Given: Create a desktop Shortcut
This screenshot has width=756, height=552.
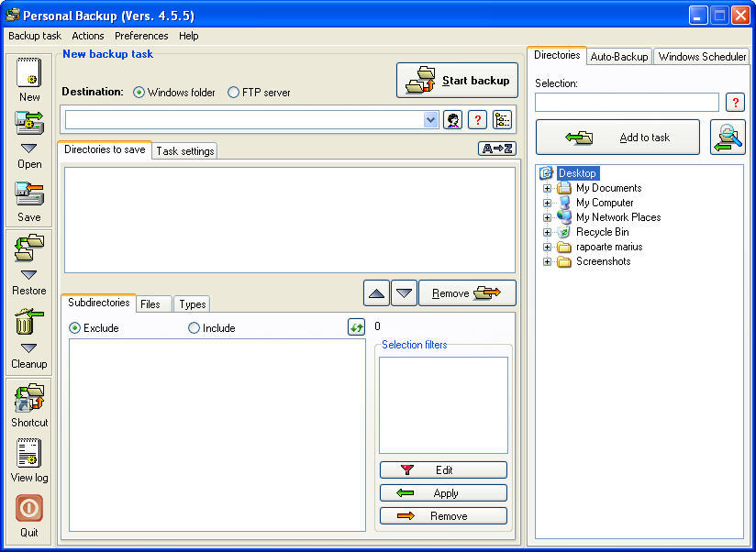Looking at the screenshot, I should click(x=29, y=398).
